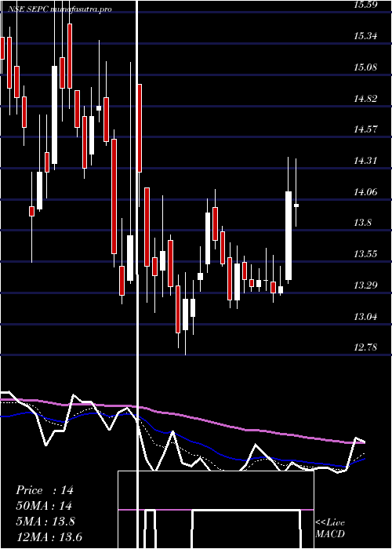Click the 15.59 price axis label
The height and width of the screenshot is (549, 392).
coord(366,5)
